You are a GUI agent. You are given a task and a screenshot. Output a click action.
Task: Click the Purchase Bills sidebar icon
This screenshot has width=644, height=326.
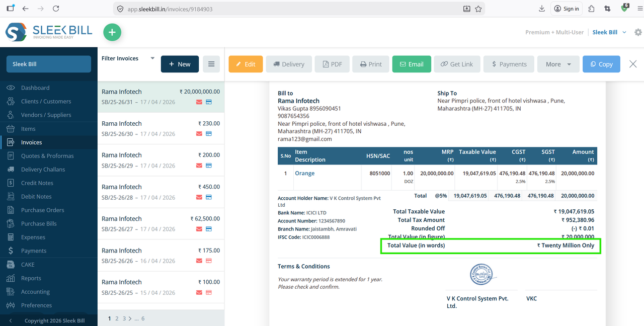[11, 224]
